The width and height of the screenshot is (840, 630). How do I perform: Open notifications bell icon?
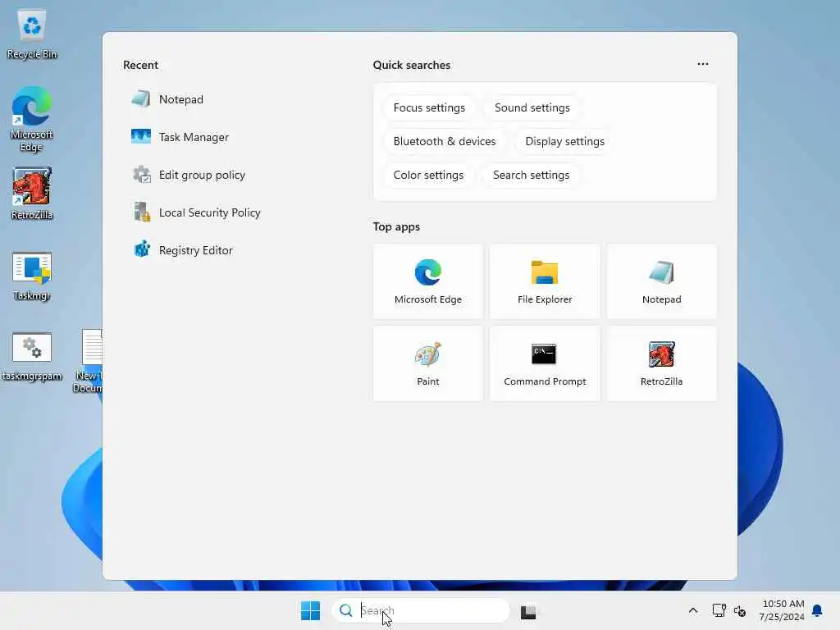point(818,610)
